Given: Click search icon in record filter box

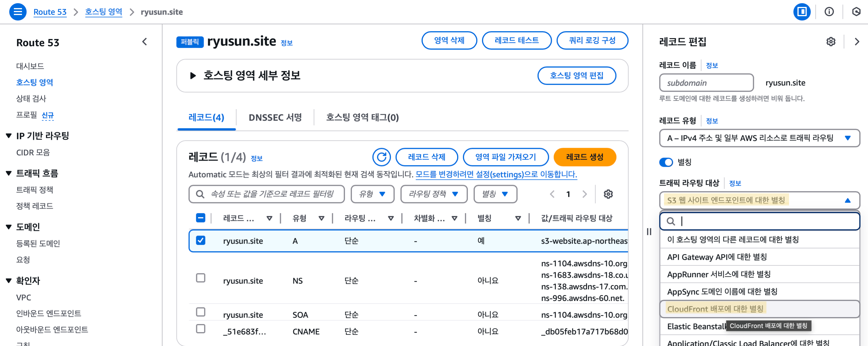Looking at the screenshot, I should pyautogui.click(x=200, y=194).
